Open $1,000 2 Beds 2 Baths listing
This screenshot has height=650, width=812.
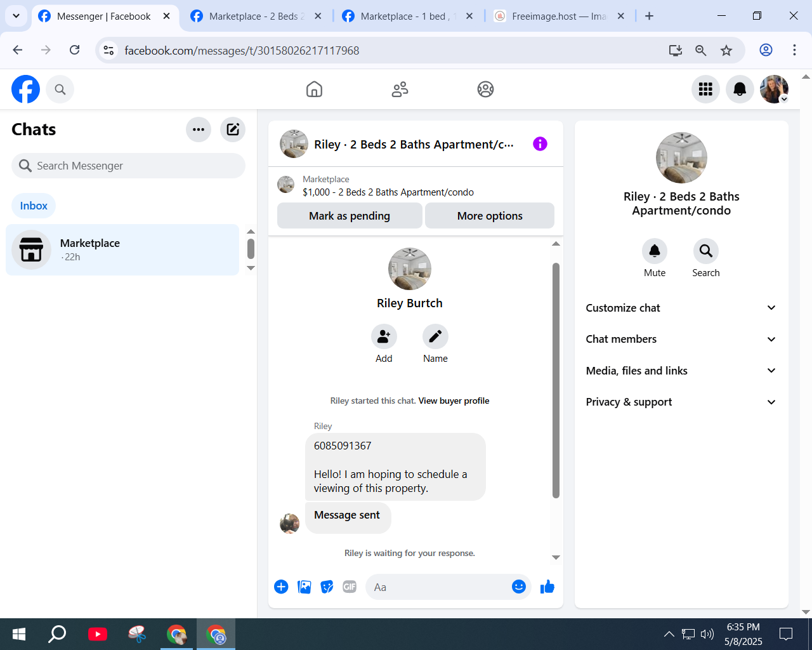click(x=388, y=192)
